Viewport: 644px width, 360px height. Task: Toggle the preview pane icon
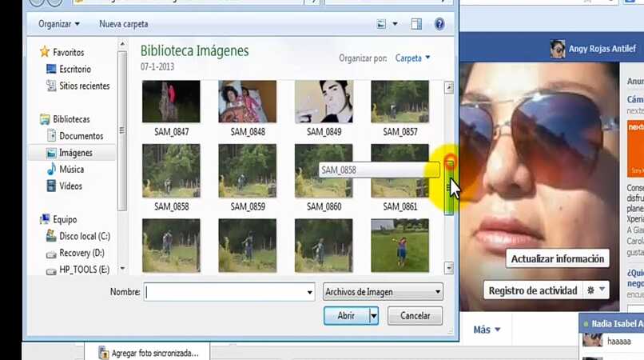click(416, 24)
